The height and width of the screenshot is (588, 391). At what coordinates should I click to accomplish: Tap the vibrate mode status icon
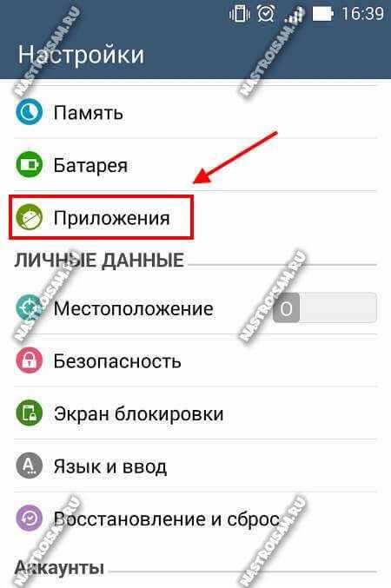[x=240, y=14]
